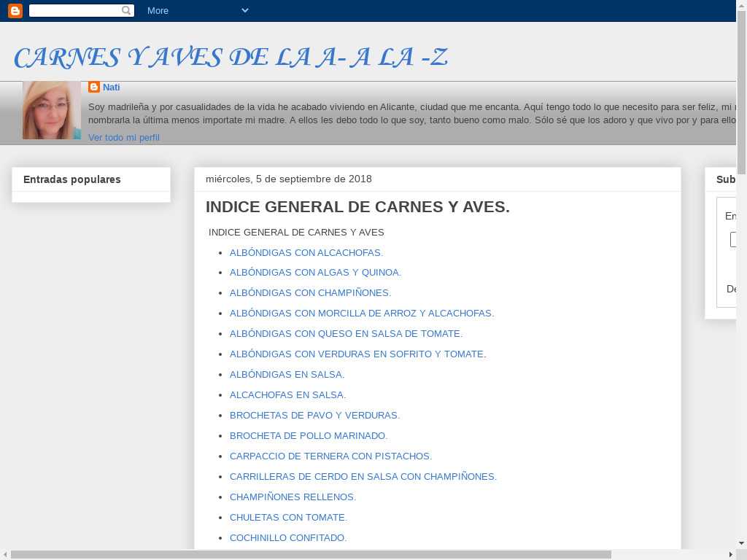Open the blog title header link
The width and height of the screenshot is (747, 560).
(231, 58)
